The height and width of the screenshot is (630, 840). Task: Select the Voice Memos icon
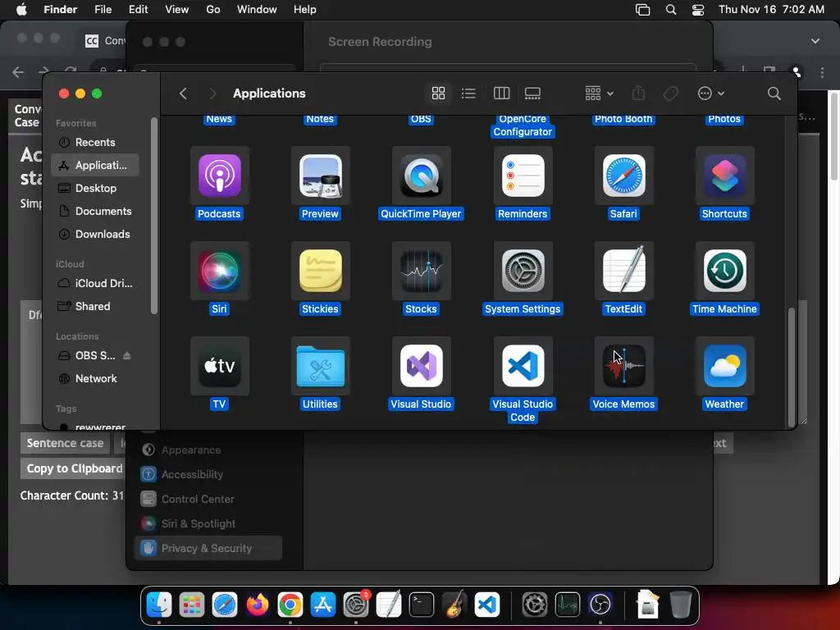[623, 366]
